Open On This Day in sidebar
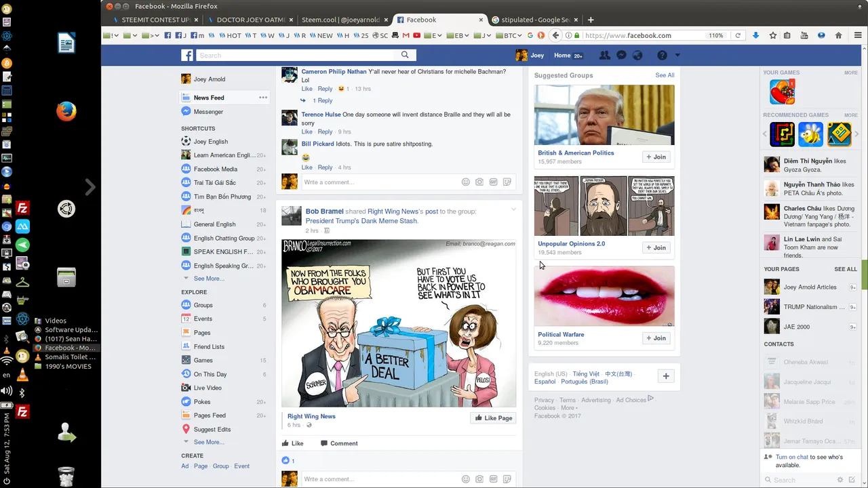 click(x=210, y=374)
